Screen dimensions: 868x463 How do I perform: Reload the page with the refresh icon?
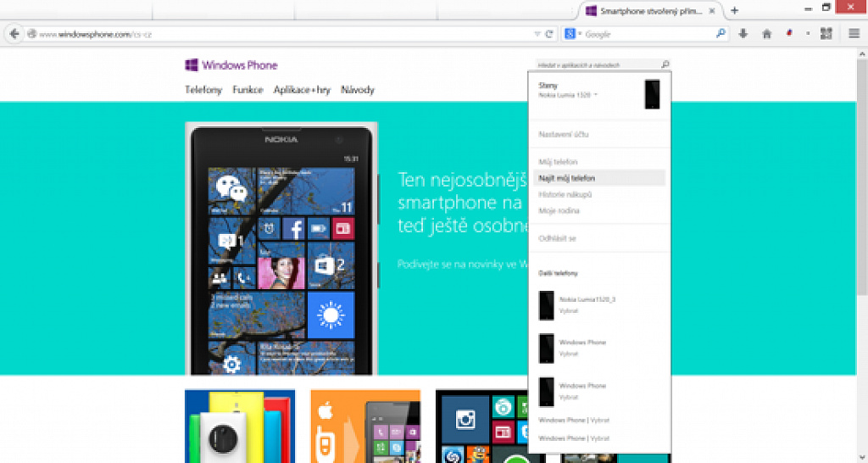(549, 34)
